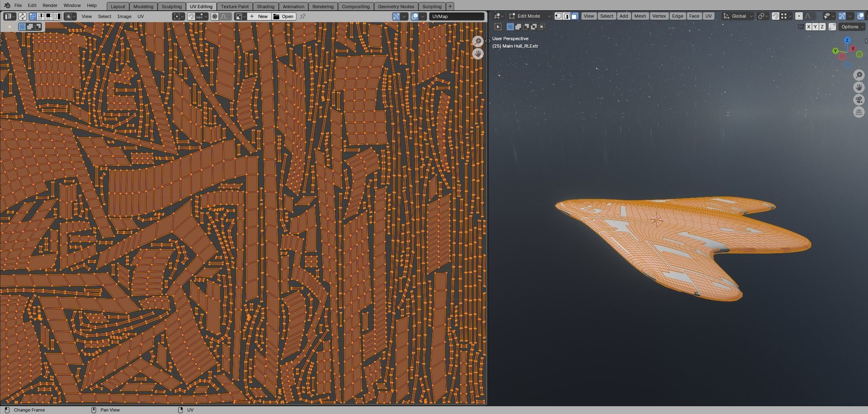Select UV vertex selection mode
This screenshot has height=414, width=868.
click(x=33, y=16)
